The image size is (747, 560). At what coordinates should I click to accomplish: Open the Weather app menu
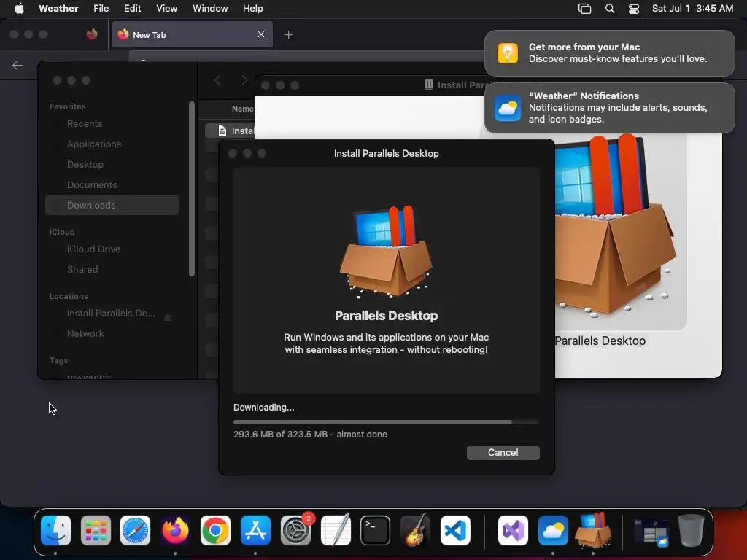click(58, 8)
